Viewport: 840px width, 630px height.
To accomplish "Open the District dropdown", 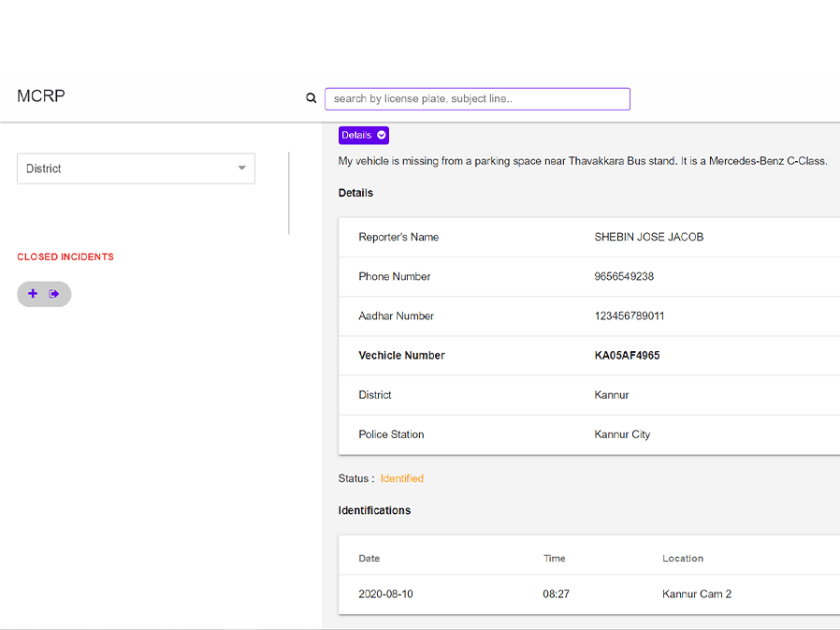I will [136, 168].
